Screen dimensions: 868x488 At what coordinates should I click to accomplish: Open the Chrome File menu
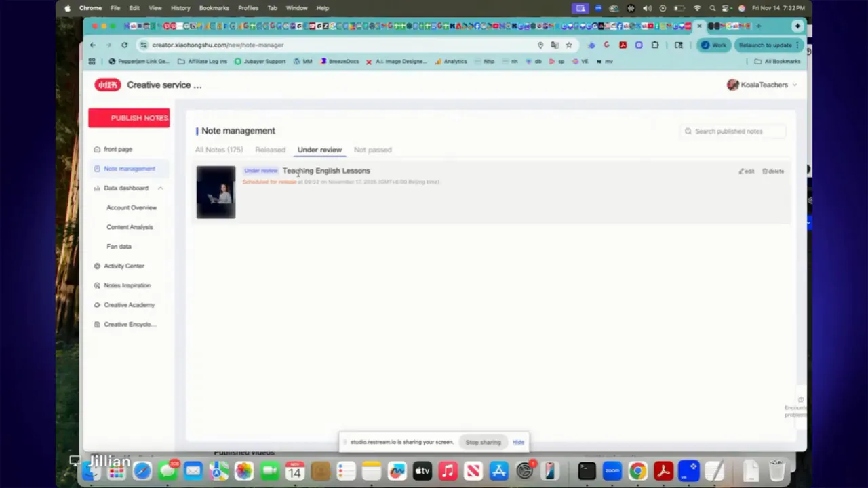pyautogui.click(x=115, y=8)
